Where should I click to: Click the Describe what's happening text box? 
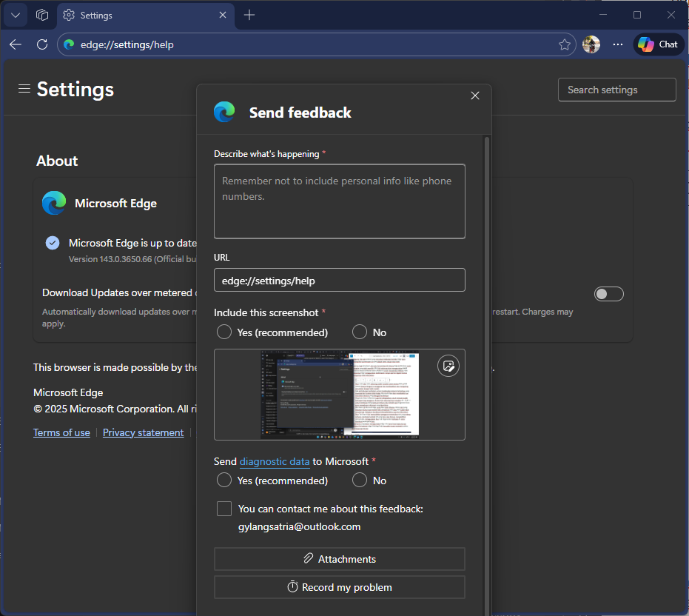[x=339, y=201]
